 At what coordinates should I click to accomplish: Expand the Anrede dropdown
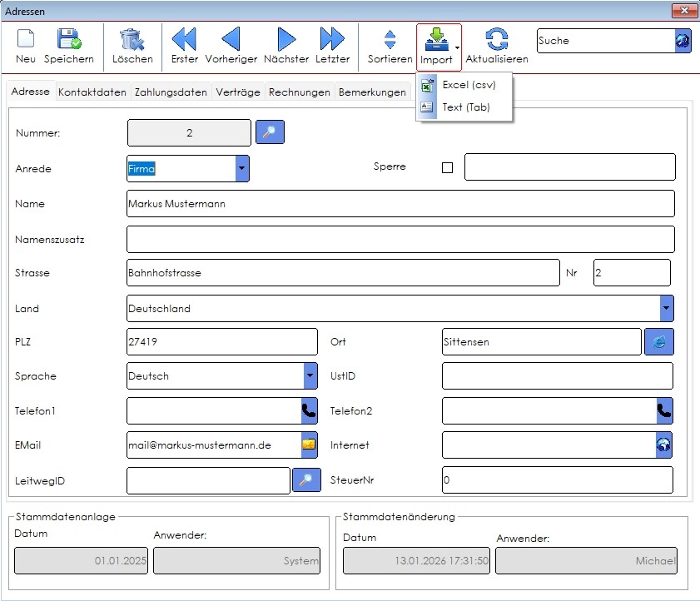(x=242, y=168)
